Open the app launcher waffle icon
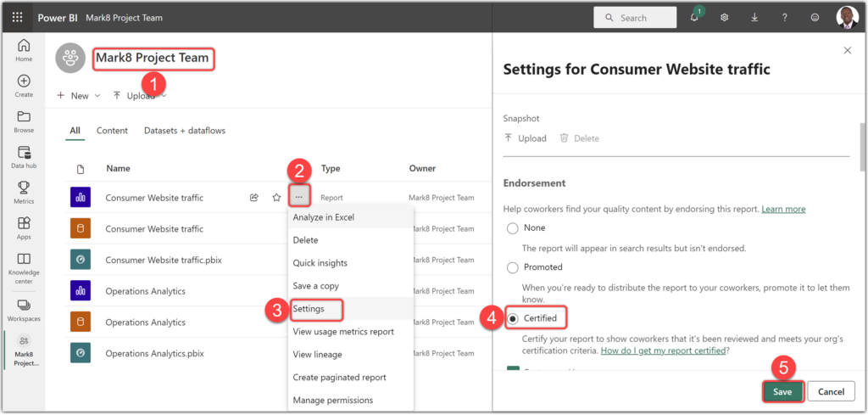 [17, 17]
